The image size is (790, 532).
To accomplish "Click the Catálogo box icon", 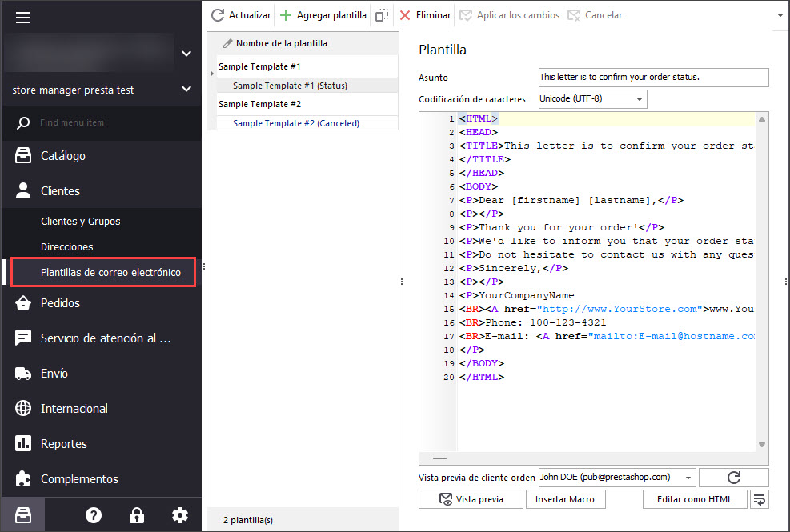I will coord(23,156).
